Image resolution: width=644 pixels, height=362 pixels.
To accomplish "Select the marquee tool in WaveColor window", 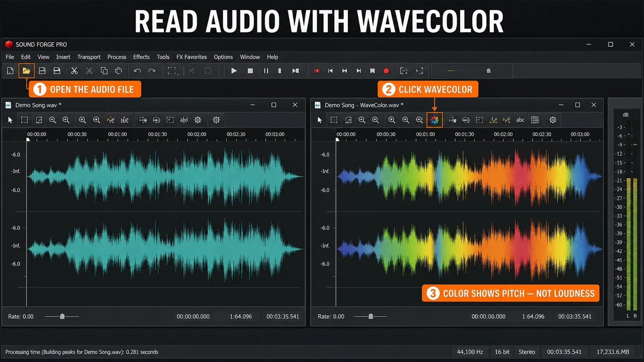I will point(334,120).
